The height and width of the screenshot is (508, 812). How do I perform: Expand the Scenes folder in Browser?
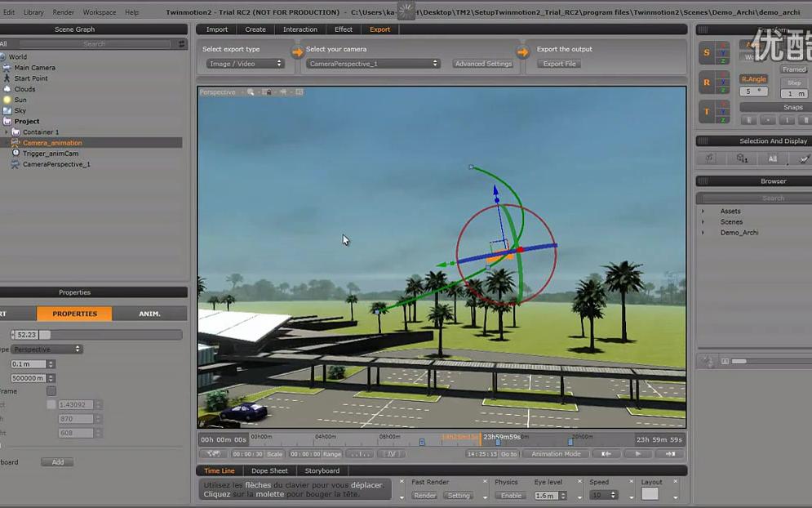pos(703,222)
